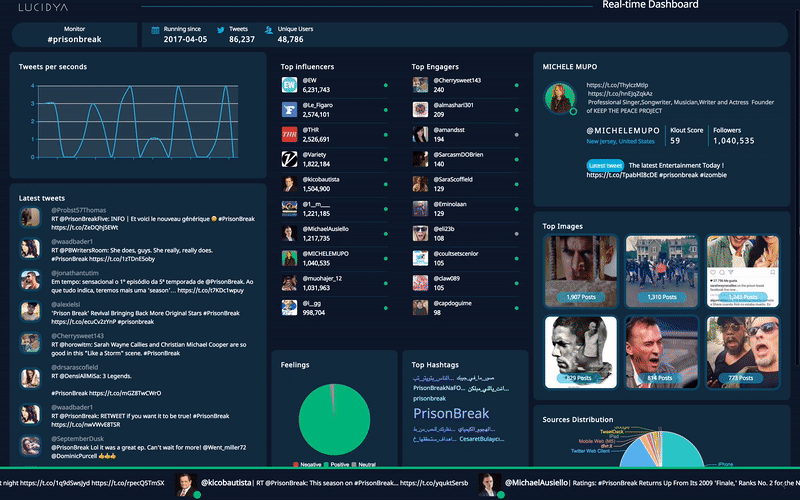Open @claw089 engager avatar
The image size is (800, 500).
420,283
